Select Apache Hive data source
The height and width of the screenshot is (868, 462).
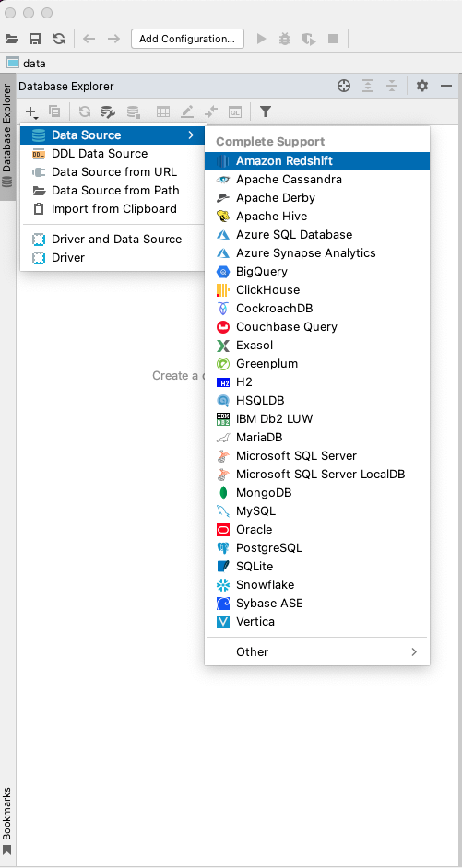point(317,216)
